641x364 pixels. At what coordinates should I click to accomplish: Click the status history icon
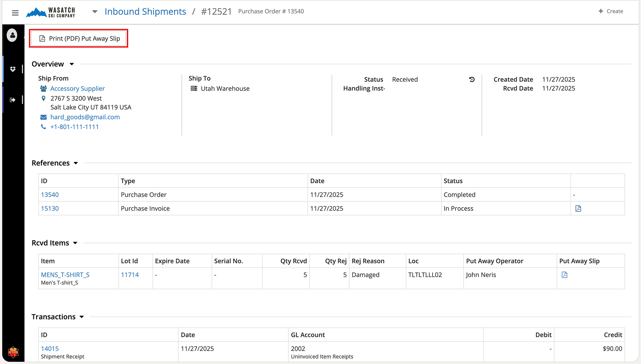point(472,80)
